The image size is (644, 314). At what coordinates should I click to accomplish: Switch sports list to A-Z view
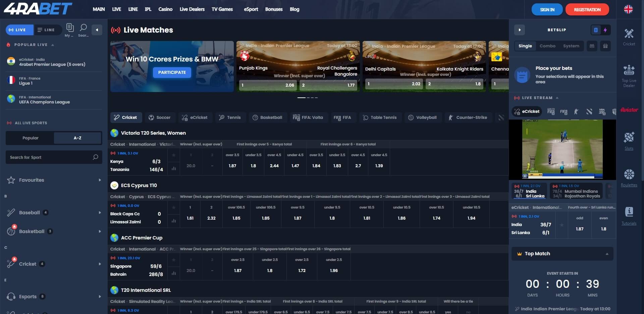tap(77, 138)
